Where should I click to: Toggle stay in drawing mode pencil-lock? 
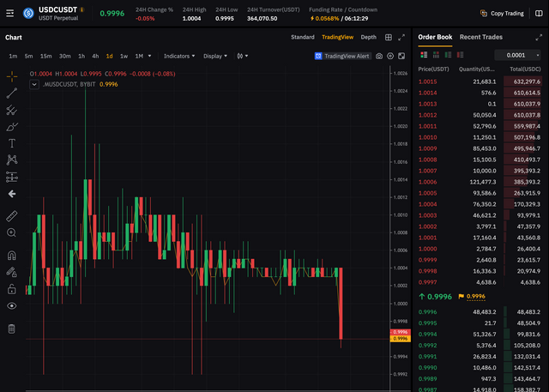[11, 272]
